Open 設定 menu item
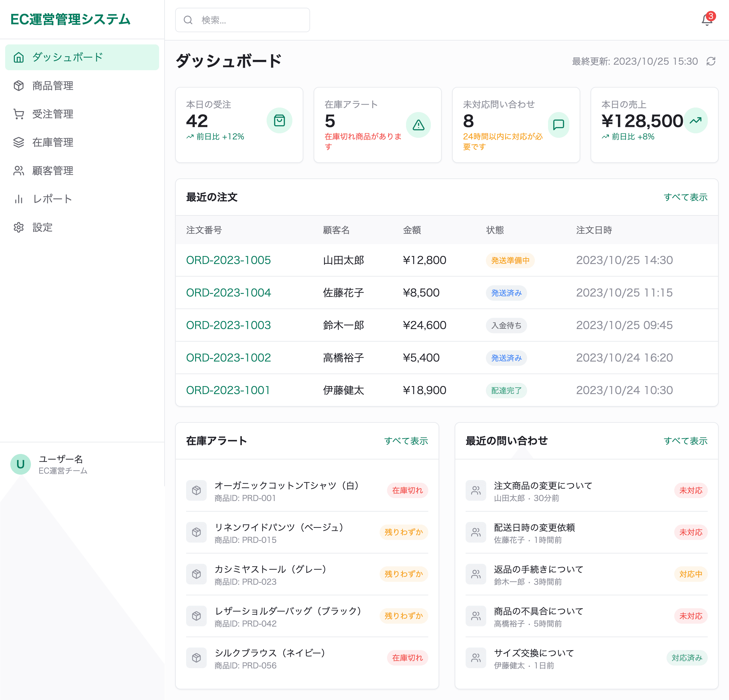This screenshot has height=700, width=729. click(82, 227)
